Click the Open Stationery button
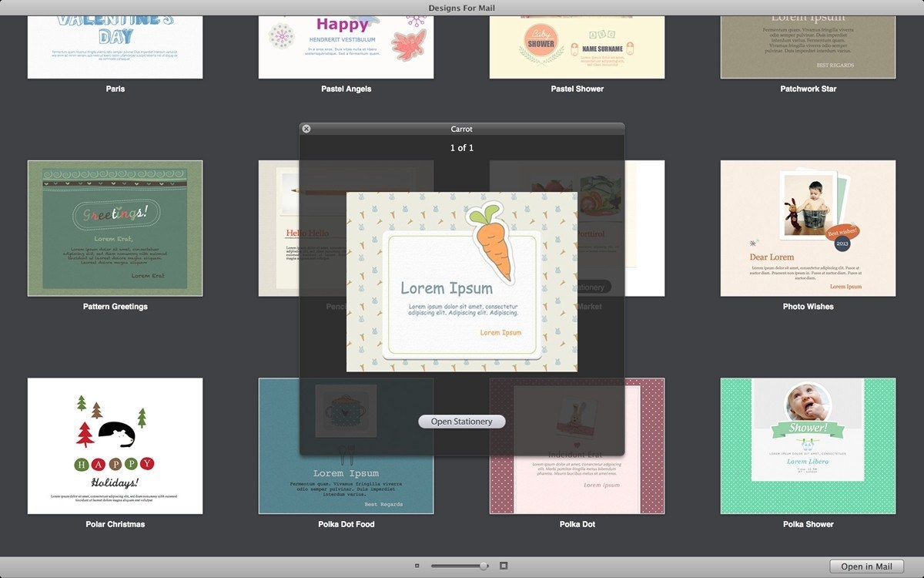This screenshot has height=578, width=924. (462, 422)
